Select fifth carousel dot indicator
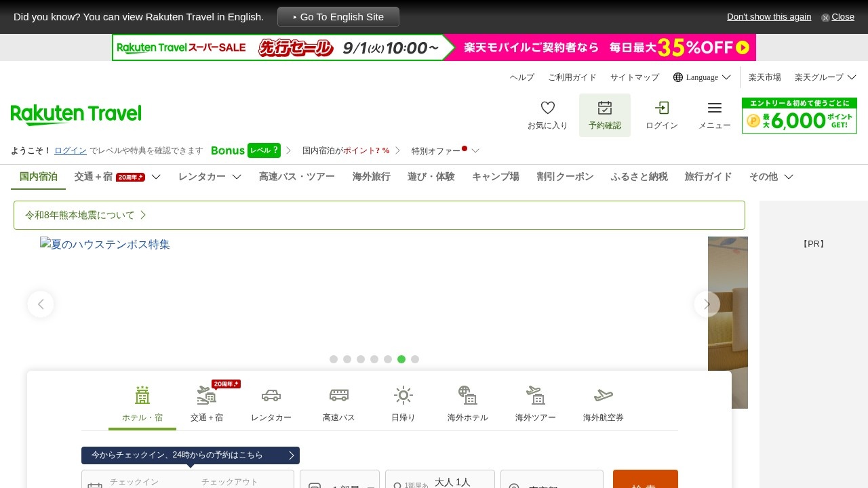868x488 pixels. tap(388, 359)
